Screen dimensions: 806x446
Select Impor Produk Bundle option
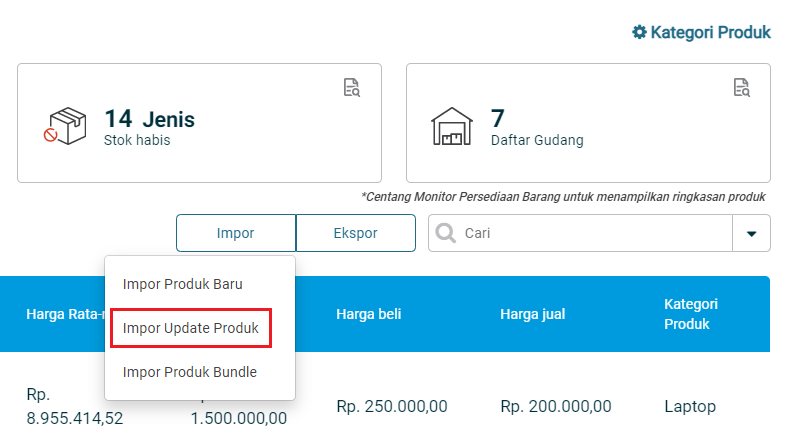tap(190, 372)
